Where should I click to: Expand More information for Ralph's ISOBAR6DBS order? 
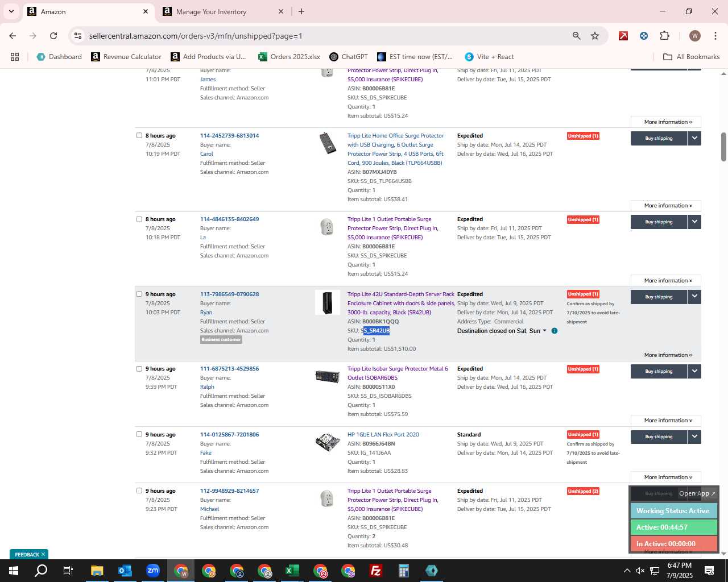coord(665,421)
